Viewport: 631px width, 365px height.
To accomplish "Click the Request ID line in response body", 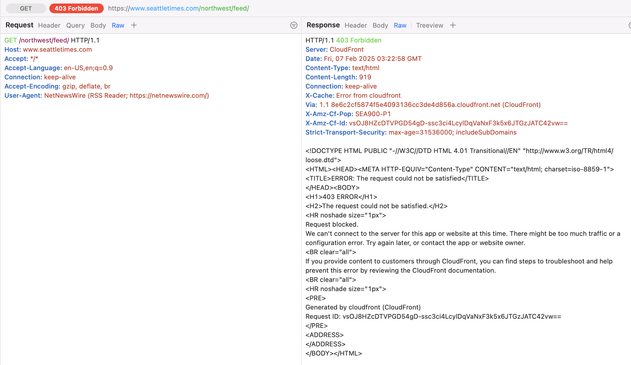I will click(x=433, y=317).
